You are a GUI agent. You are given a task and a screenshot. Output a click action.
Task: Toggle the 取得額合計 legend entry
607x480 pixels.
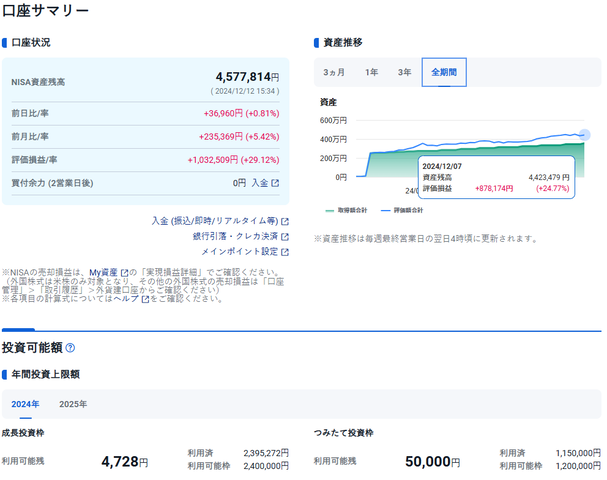(x=346, y=211)
